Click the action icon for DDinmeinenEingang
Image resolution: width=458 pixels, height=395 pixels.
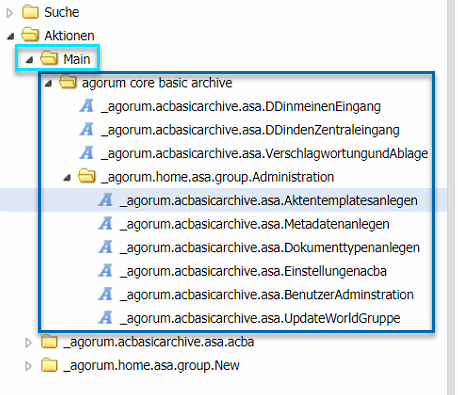pos(87,106)
